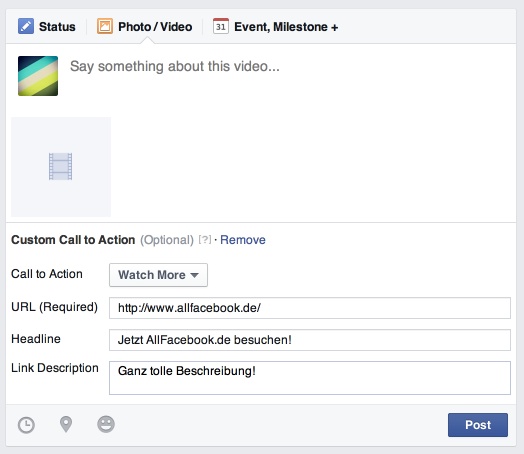Open the Event, Milestone + tab
This screenshot has height=454, width=524.
(276, 26)
